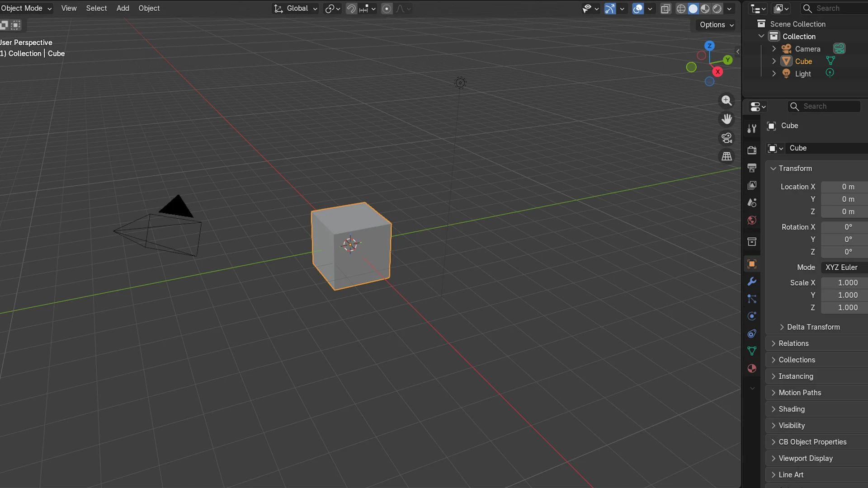Expand the Relations panel
Screen dimensions: 868x488
[x=793, y=343]
